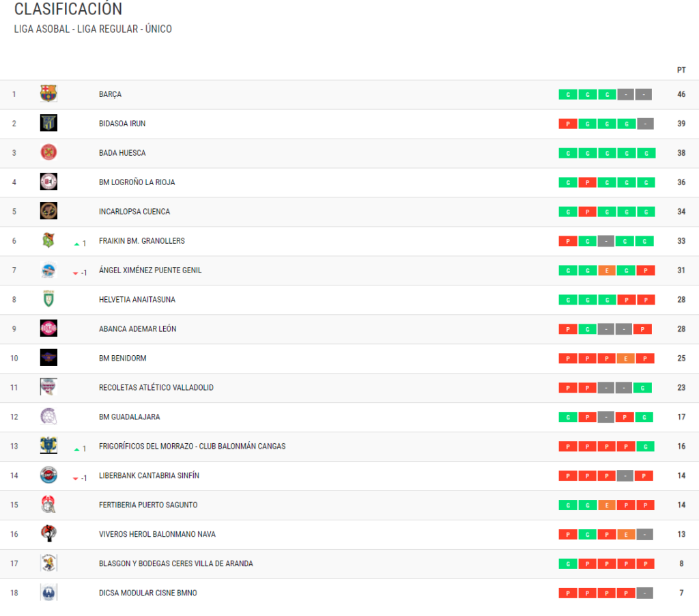Click Bada Huesca's 38 points value

tap(681, 153)
